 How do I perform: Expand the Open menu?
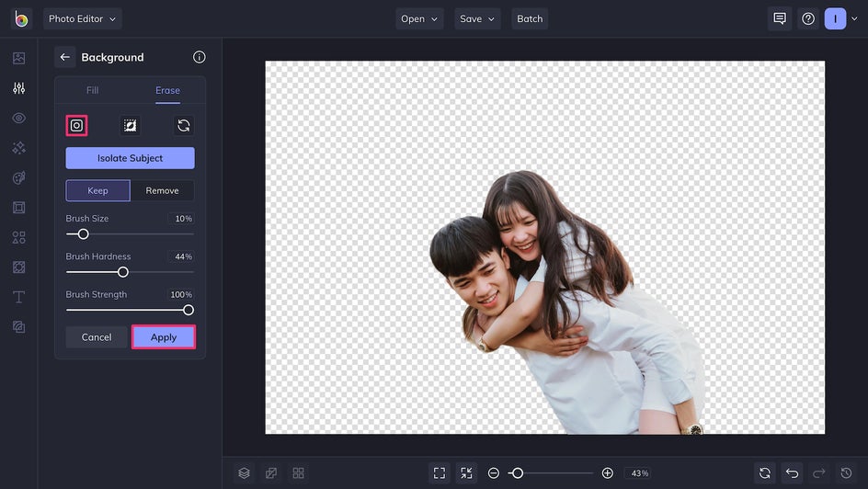(419, 18)
